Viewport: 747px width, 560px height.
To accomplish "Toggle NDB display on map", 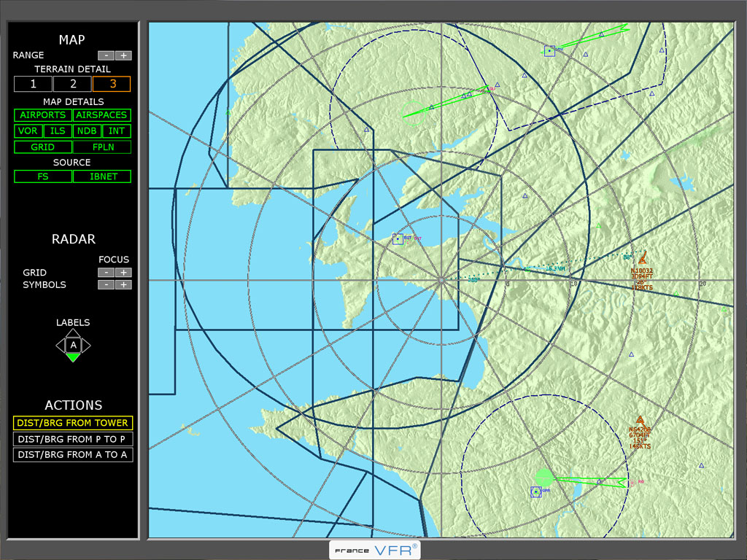I will tap(88, 131).
